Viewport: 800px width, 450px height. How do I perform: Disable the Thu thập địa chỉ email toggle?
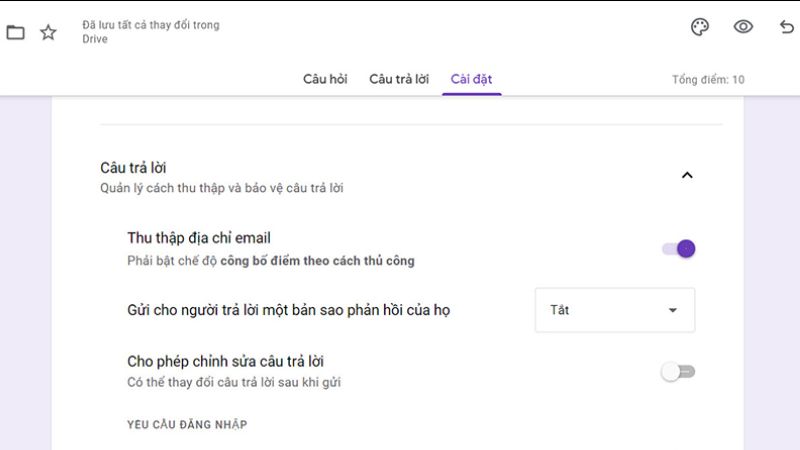tap(679, 248)
